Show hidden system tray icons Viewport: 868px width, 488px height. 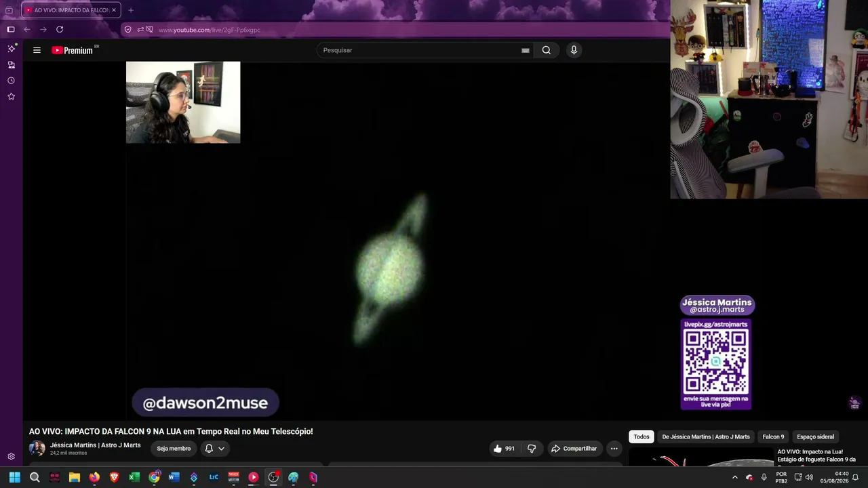734,477
